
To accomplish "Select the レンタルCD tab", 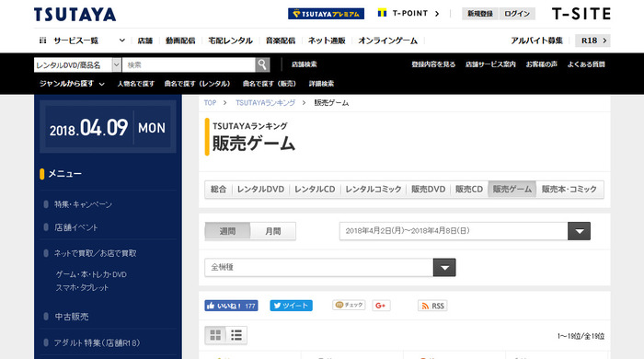I will tap(315, 190).
